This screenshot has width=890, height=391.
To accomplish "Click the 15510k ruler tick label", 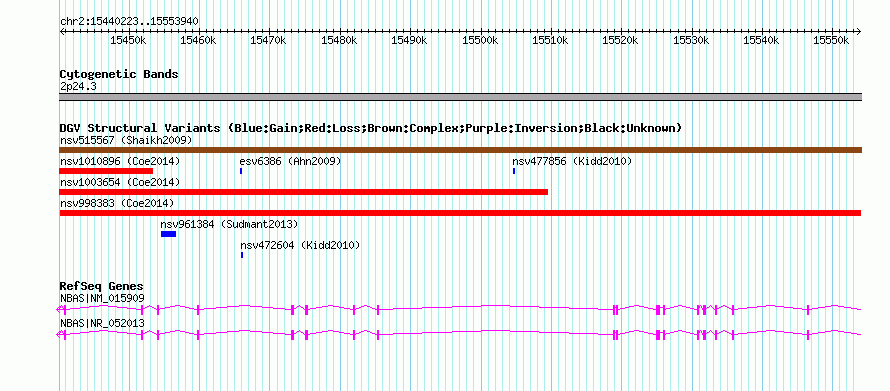I will click(x=551, y=40).
